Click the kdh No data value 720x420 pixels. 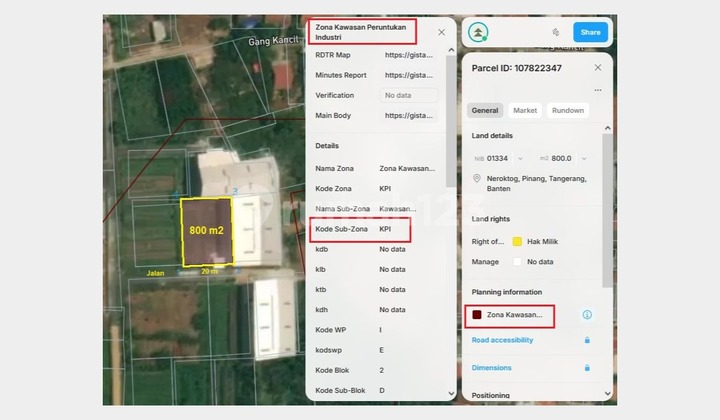pos(392,310)
